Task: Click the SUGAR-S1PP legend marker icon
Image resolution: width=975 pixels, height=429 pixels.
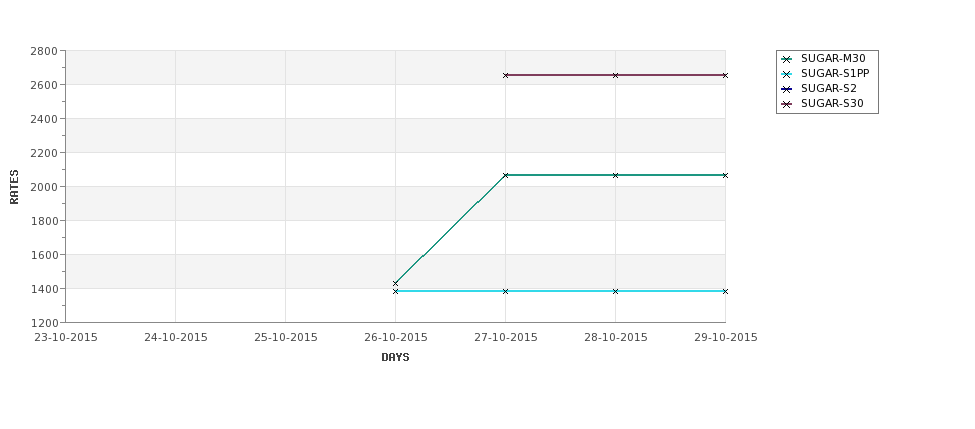Action: (787, 74)
